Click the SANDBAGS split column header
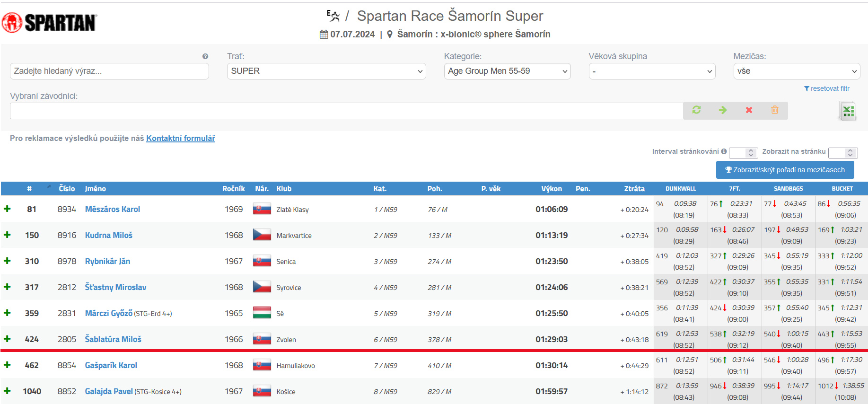 coord(788,188)
